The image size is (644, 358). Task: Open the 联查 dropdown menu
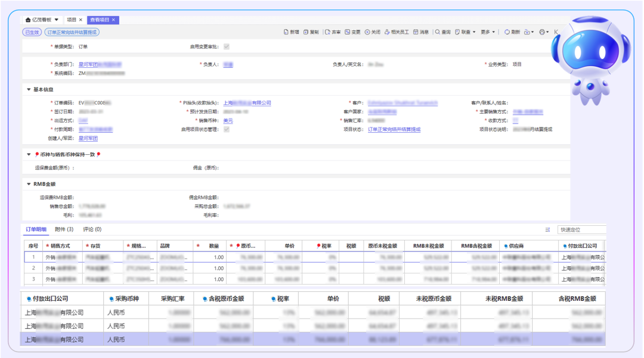click(x=466, y=32)
